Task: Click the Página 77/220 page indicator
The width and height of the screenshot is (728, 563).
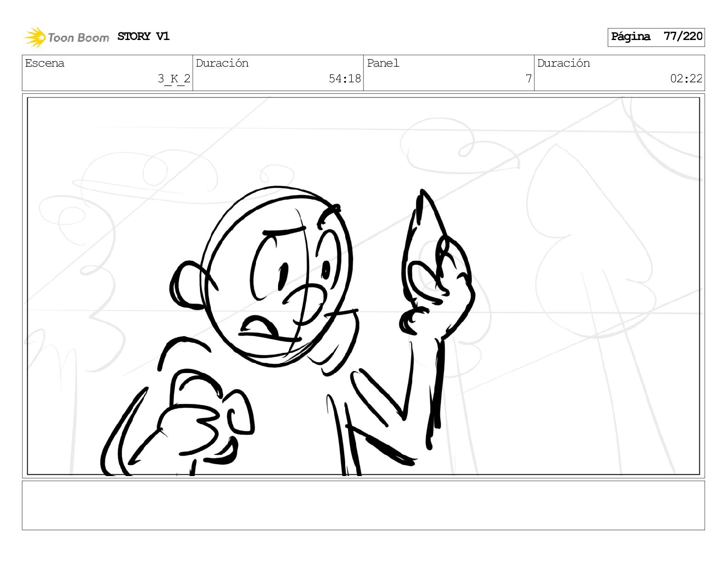Action: 656,37
